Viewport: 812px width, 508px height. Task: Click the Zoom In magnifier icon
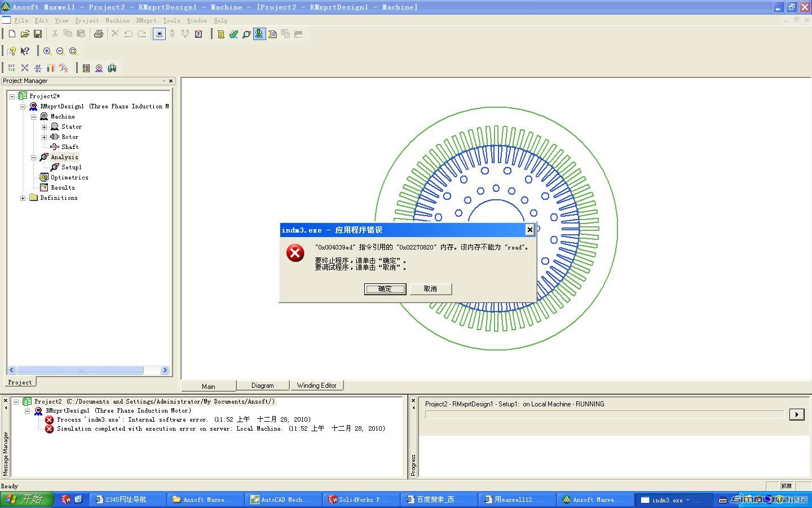tap(47, 51)
